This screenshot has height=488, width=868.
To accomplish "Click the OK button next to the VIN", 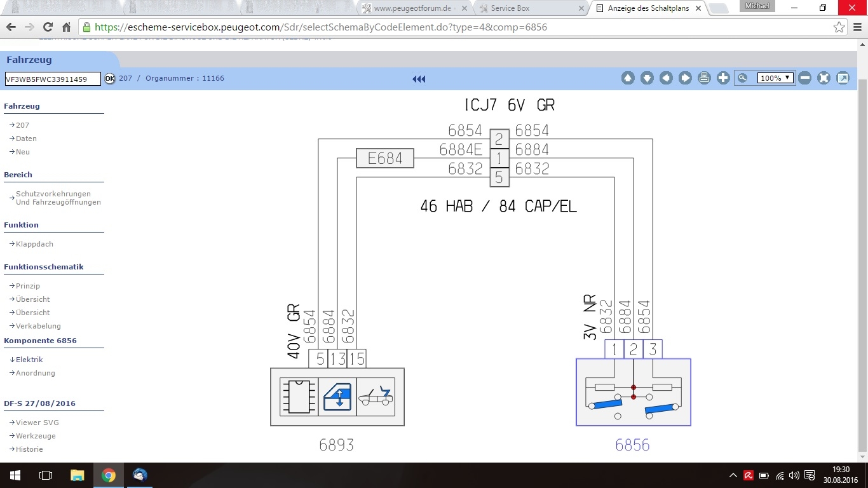I will (110, 79).
